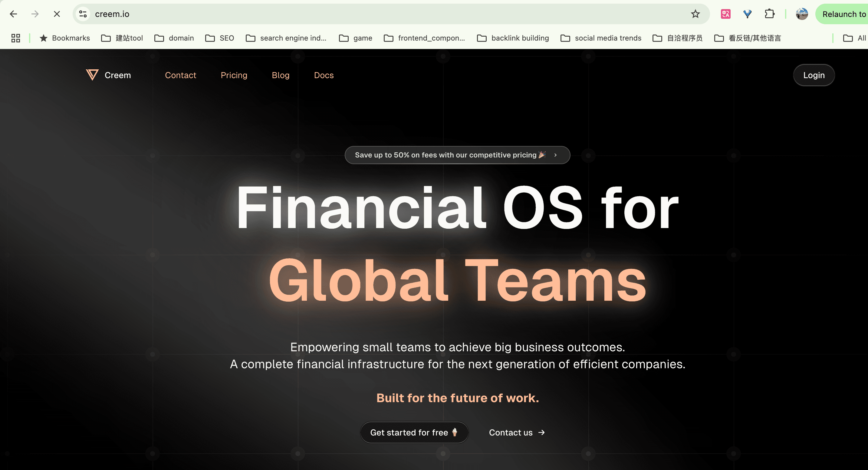Click the Bookmarks star shortcut
This screenshot has height=470, width=868.
coord(65,38)
